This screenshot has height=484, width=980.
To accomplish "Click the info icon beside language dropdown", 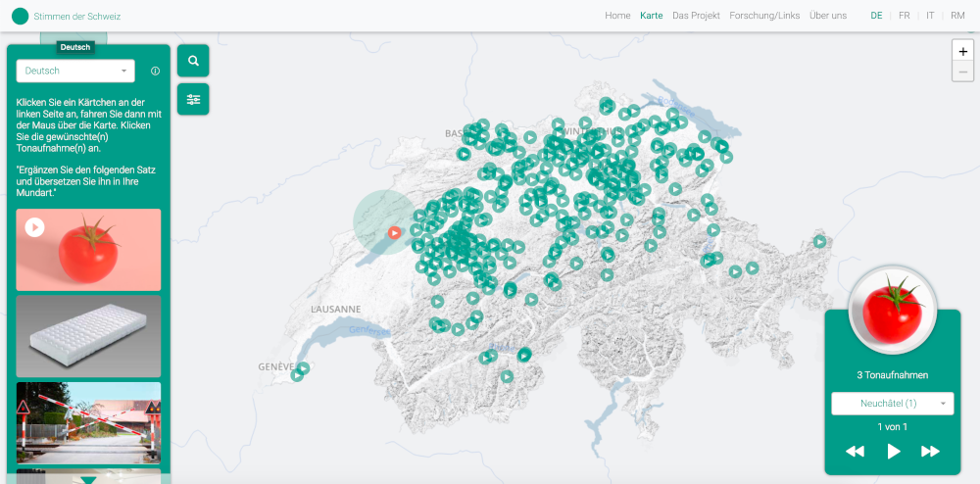I will tap(155, 71).
